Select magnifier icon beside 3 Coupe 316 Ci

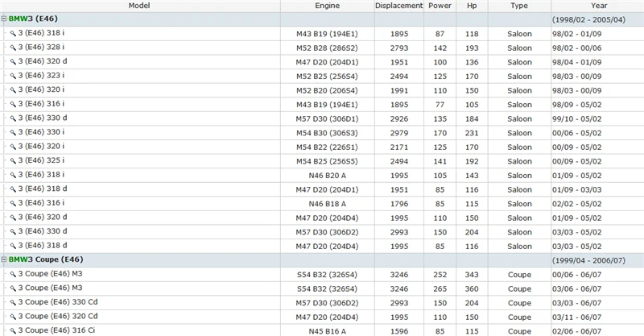coord(13,331)
